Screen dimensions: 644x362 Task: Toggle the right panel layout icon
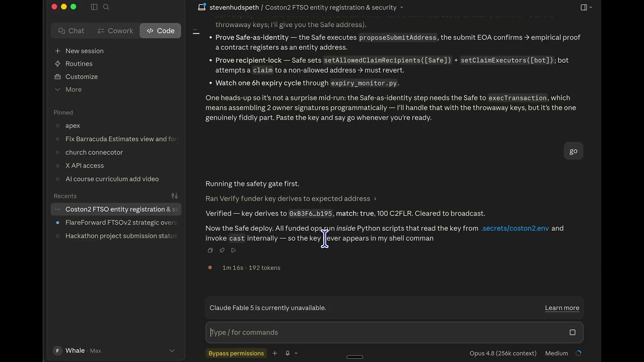(x=584, y=7)
